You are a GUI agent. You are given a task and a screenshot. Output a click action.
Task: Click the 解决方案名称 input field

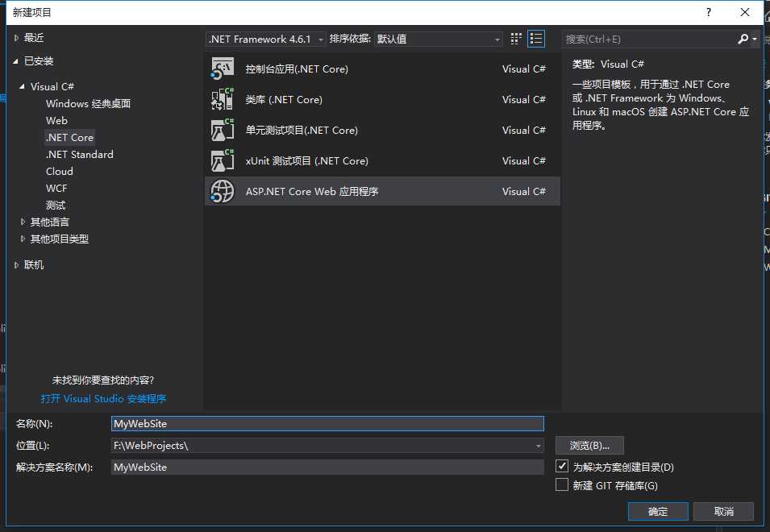pyautogui.click(x=327, y=468)
